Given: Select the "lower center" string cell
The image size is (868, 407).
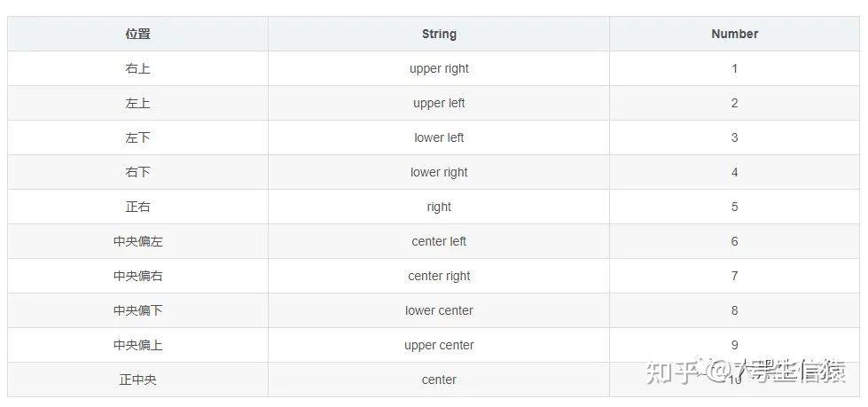Looking at the screenshot, I should coord(439,310).
